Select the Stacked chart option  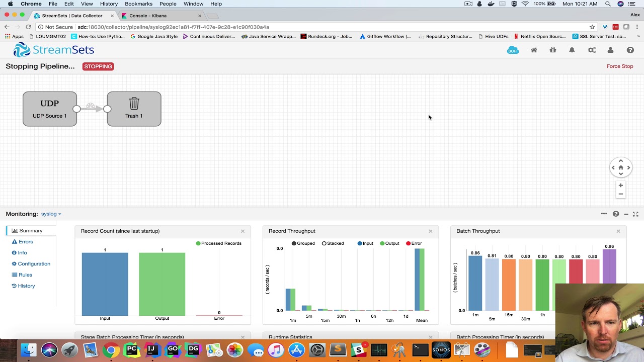click(x=332, y=243)
